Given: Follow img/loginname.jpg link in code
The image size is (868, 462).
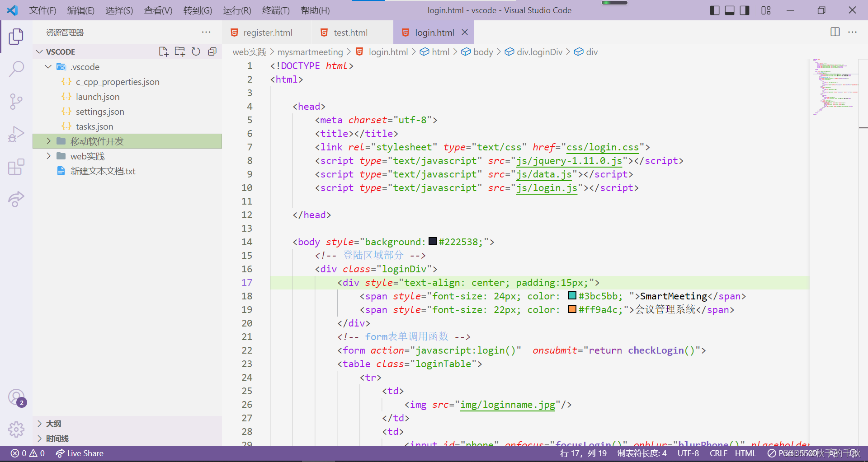Looking at the screenshot, I should coord(508,405).
